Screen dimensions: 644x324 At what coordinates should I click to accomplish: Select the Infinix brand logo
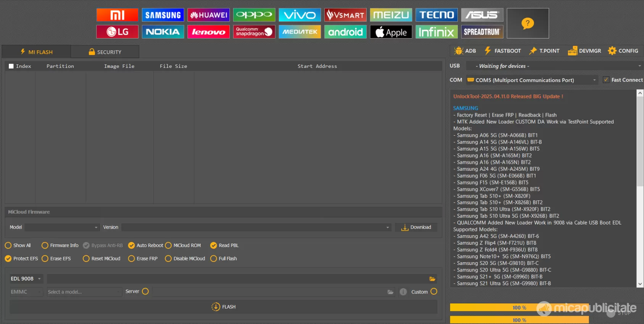click(436, 32)
